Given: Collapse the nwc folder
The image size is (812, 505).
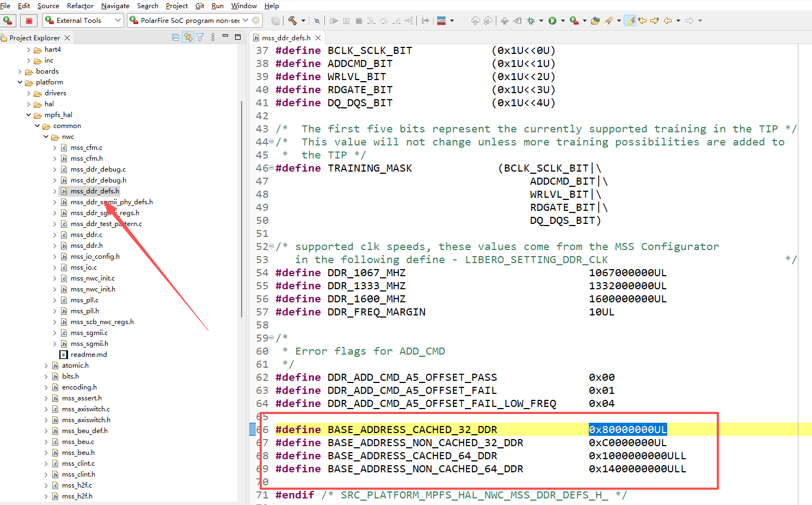Looking at the screenshot, I should tap(46, 137).
